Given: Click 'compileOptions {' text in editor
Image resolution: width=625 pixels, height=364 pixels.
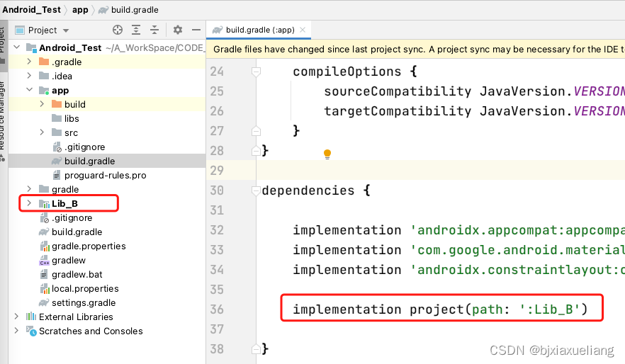Looking at the screenshot, I should coord(355,72).
